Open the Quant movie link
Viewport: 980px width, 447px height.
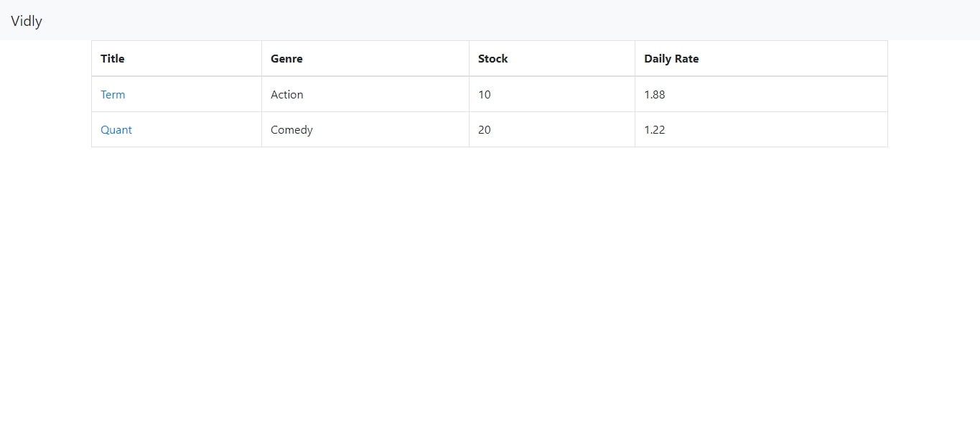(x=116, y=129)
